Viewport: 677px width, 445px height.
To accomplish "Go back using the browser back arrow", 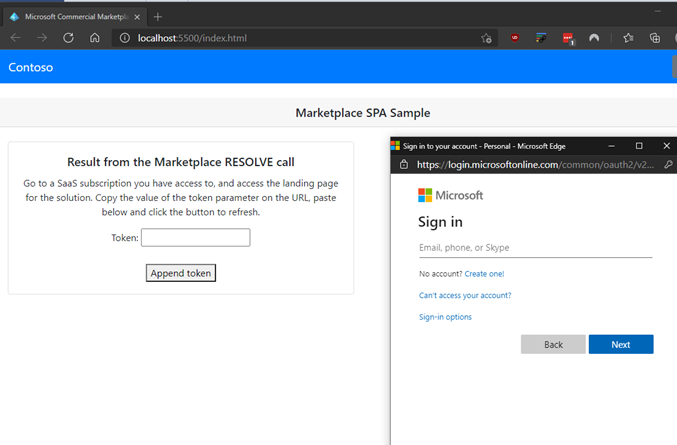I will [x=16, y=38].
